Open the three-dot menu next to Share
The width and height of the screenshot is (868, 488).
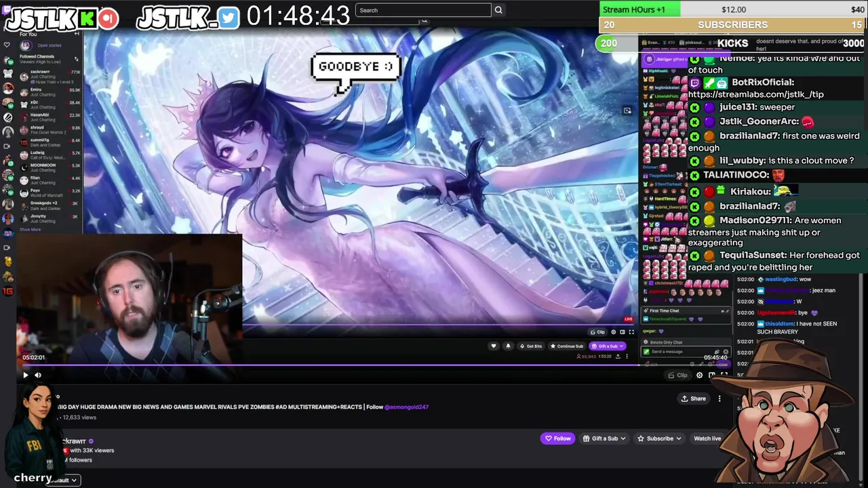click(x=719, y=399)
